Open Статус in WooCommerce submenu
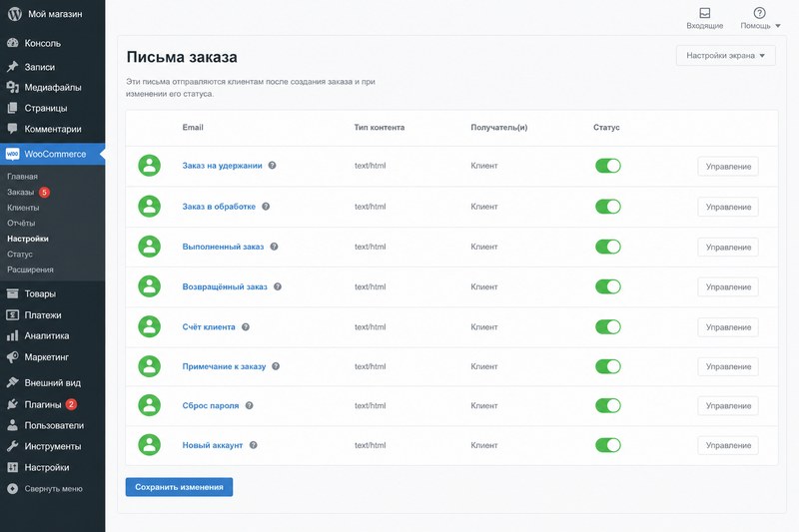Image resolution: width=799 pixels, height=532 pixels. tap(20, 254)
